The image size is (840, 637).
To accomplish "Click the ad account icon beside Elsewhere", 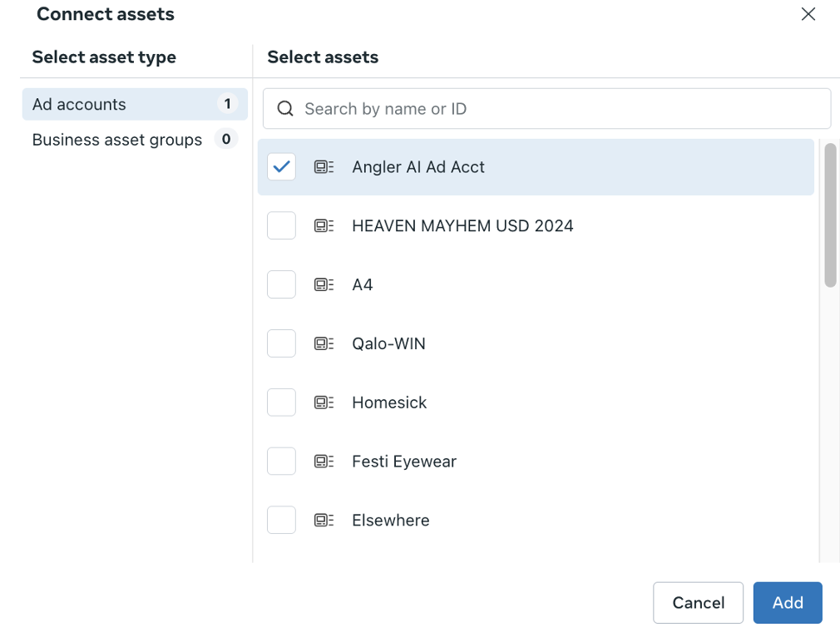I will [324, 521].
